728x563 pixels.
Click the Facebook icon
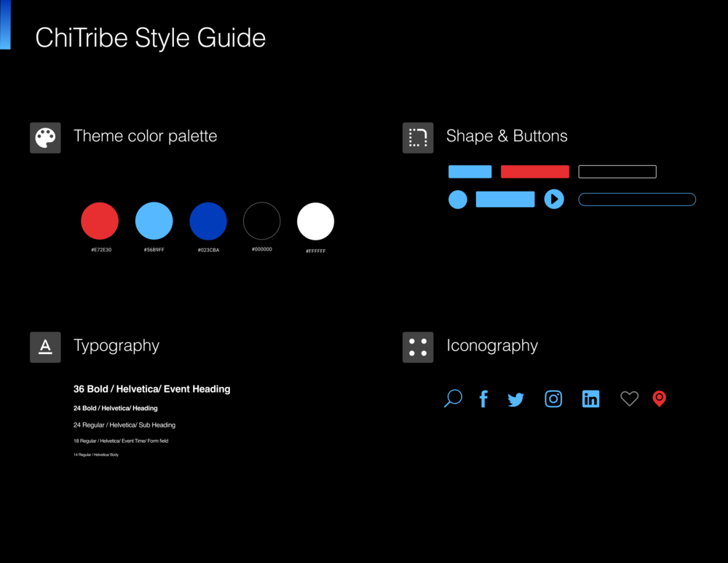pos(483,398)
